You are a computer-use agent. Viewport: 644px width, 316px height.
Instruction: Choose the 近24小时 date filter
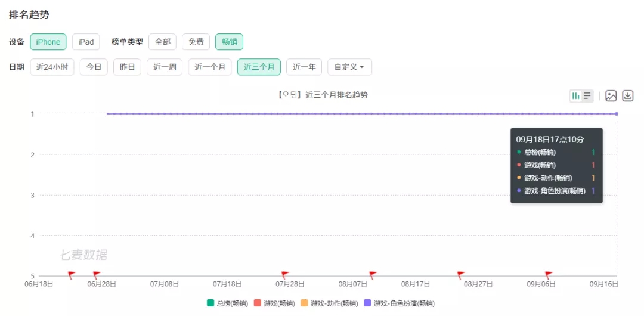pyautogui.click(x=52, y=67)
